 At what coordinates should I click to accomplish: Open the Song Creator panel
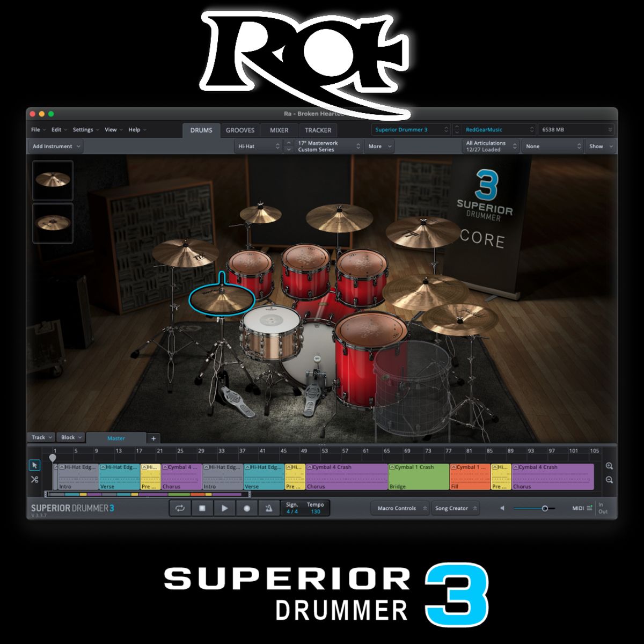point(455,508)
